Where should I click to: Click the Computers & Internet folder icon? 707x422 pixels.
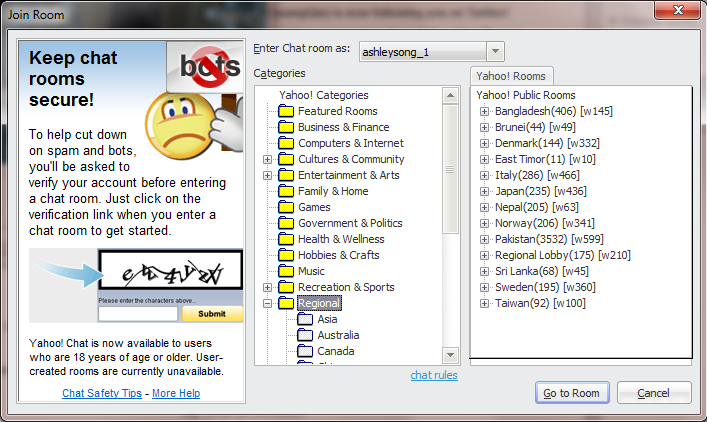pyautogui.click(x=286, y=143)
